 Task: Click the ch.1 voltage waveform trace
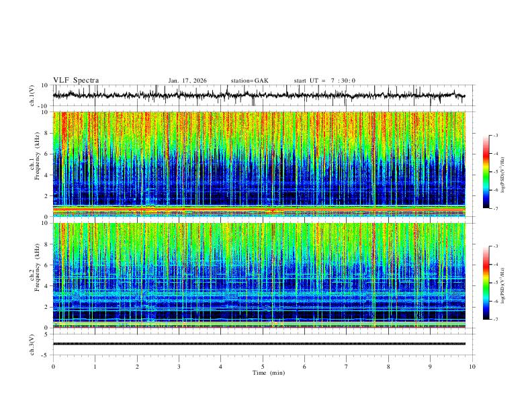click(x=259, y=95)
